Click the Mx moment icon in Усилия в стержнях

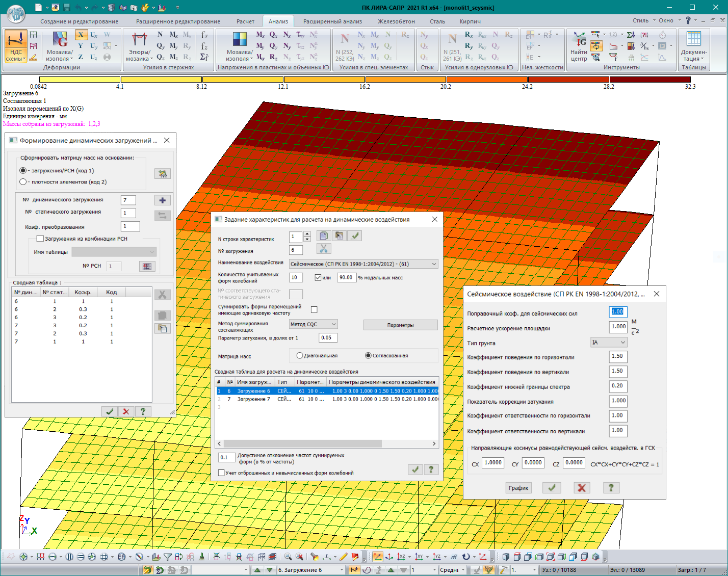coord(174,35)
